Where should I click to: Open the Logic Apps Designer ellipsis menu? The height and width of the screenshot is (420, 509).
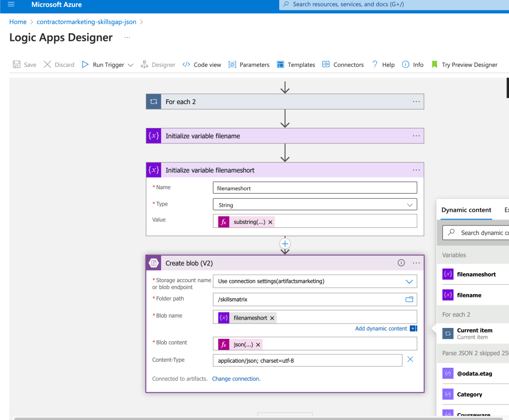tap(127, 37)
